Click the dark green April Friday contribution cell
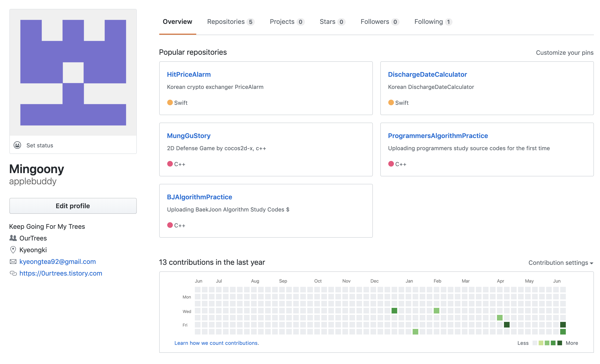This screenshot has width=600, height=364. pos(507,325)
